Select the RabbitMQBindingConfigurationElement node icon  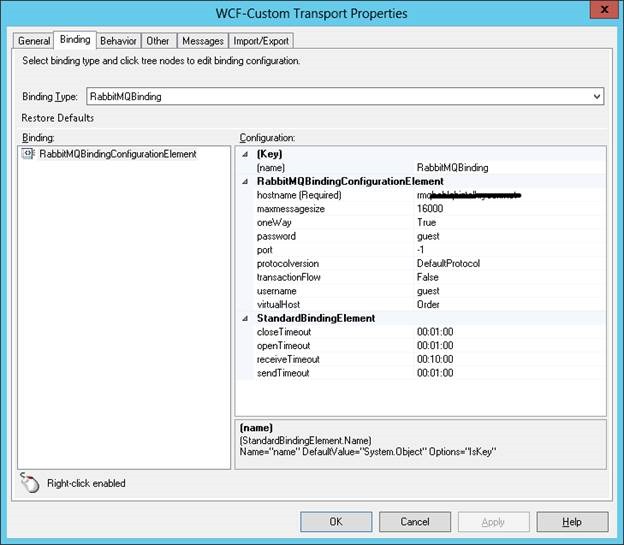pyautogui.click(x=28, y=153)
